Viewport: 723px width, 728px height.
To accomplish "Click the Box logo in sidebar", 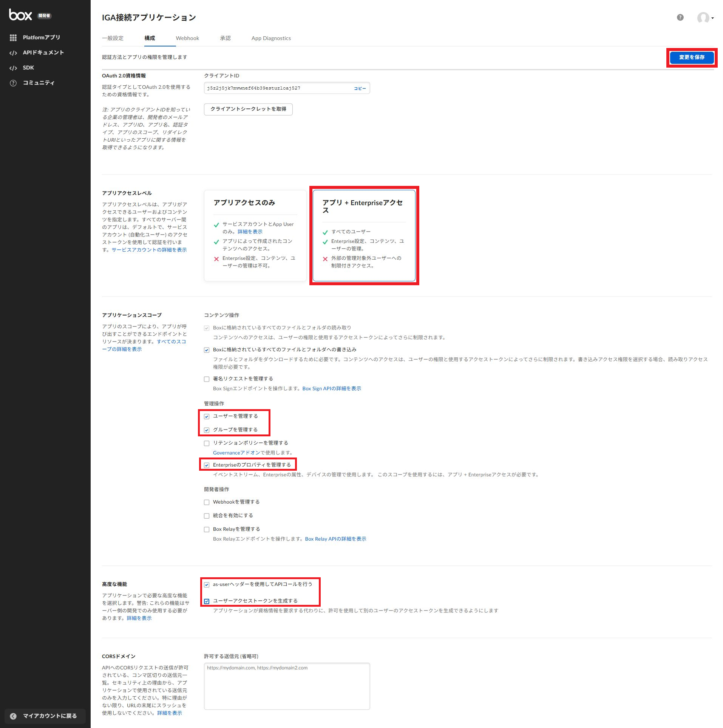I will [x=20, y=15].
